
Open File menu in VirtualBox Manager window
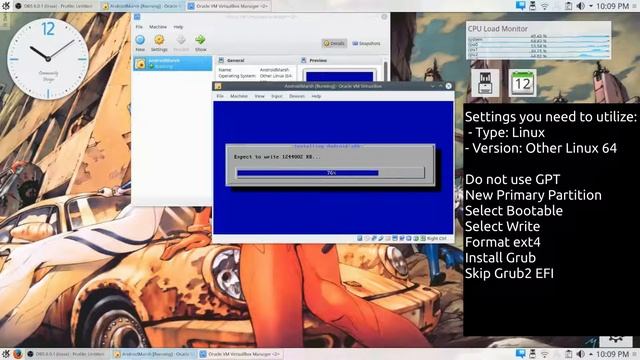(x=139, y=27)
